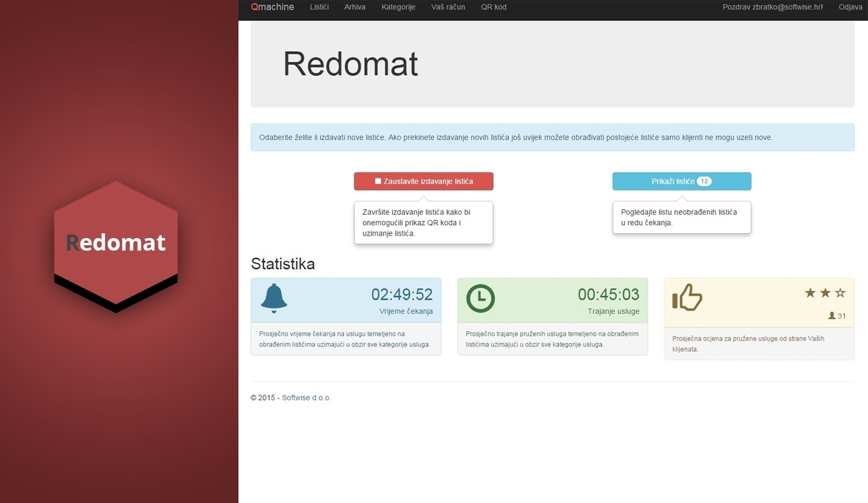Screen dimensions: 868x503
Task: Click the thumbs-up rating icon
Action: click(x=687, y=297)
